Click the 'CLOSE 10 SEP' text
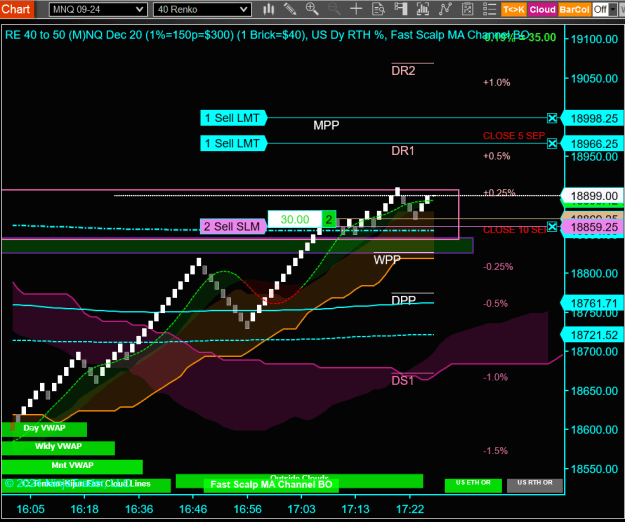Image resolution: width=625 pixels, height=522 pixels. (x=515, y=230)
